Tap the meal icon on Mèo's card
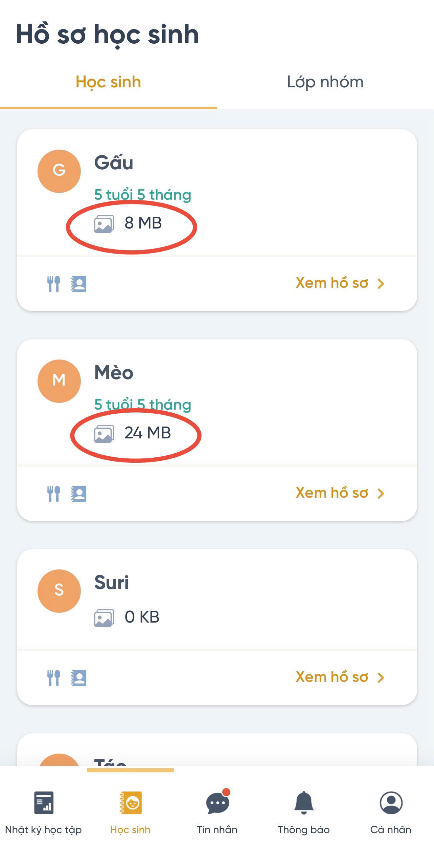434x868 pixels. click(53, 494)
